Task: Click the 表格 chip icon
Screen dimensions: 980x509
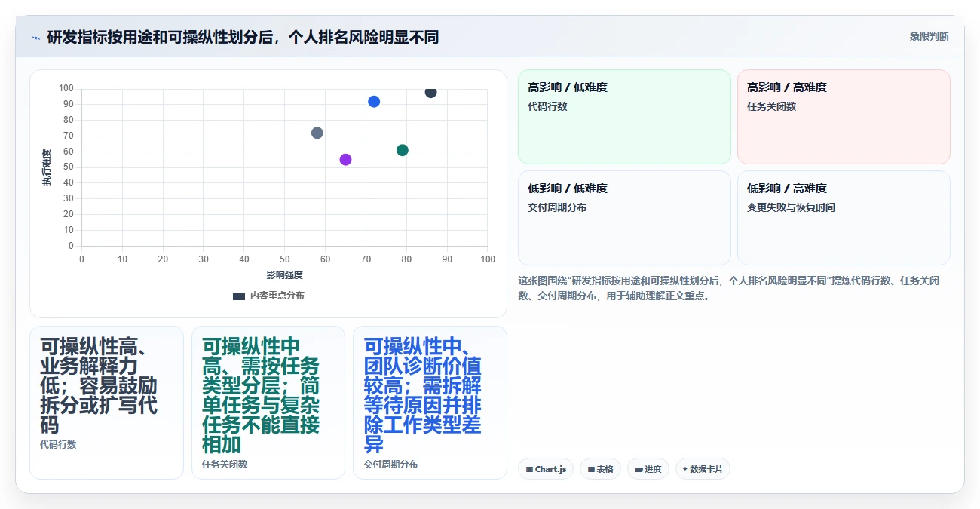Action: pos(591,470)
